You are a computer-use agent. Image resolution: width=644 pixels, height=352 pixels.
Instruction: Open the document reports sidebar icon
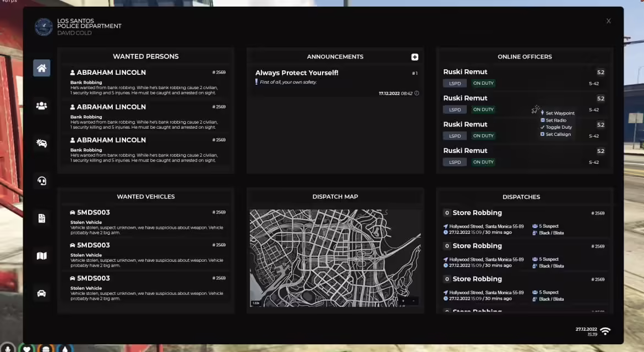[x=42, y=218]
